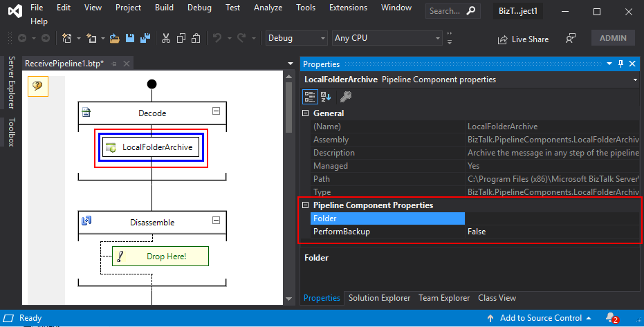The height and width of the screenshot is (327, 644).
Task: Click the Cut scissors icon
Action: click(166, 39)
